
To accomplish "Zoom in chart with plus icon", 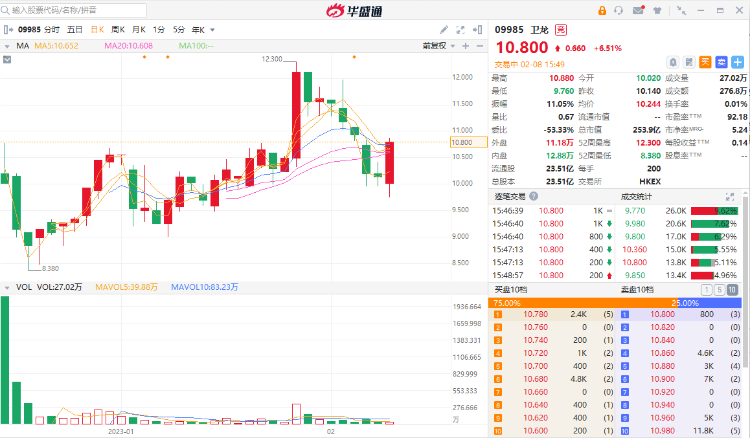I will (x=465, y=46).
